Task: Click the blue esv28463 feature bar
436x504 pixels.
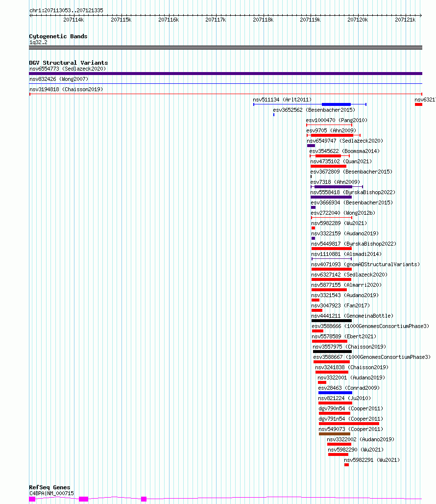Action: [x=335, y=393]
